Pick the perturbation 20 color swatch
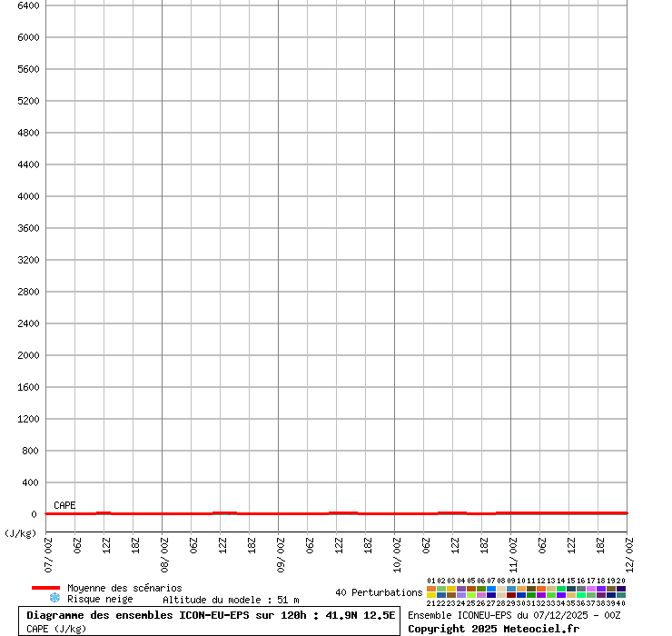This screenshot has height=636, width=672. pos(621,589)
